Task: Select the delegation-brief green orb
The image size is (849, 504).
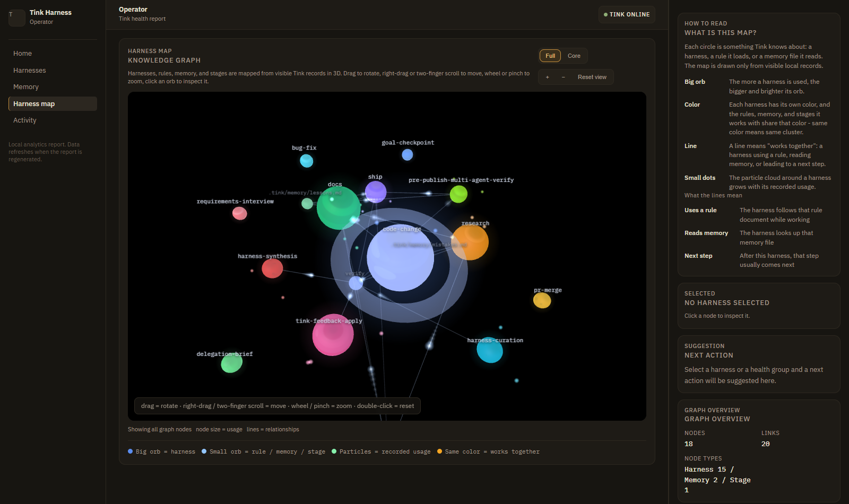Action: tap(232, 363)
